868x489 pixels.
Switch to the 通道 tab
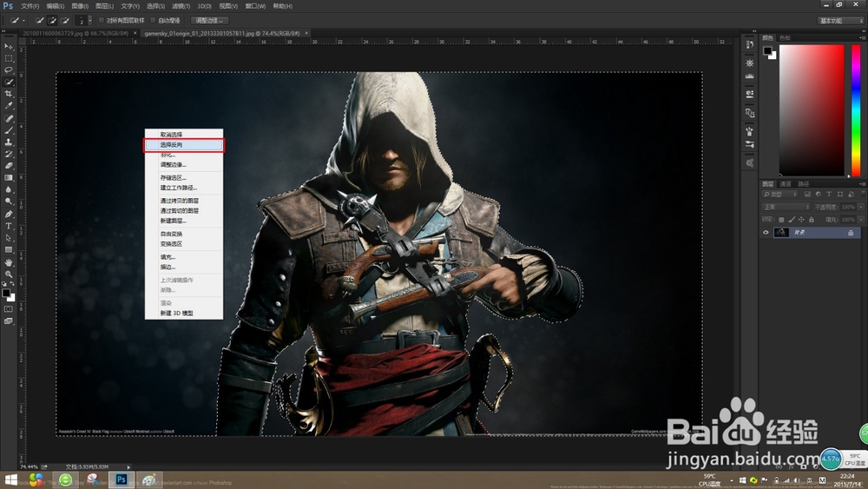pyautogui.click(x=786, y=184)
